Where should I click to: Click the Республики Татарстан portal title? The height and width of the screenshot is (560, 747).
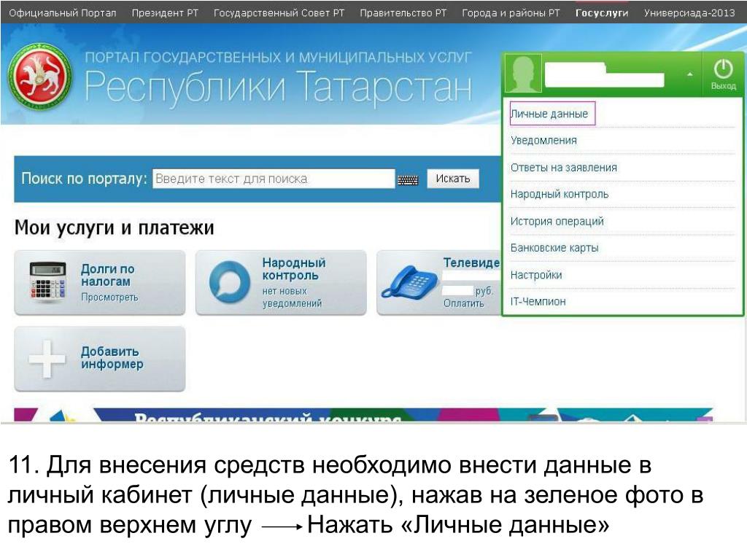click(x=278, y=87)
